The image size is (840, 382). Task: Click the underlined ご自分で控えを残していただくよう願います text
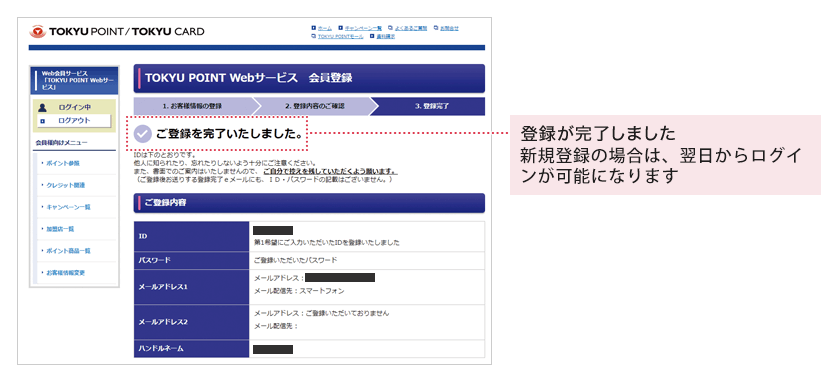click(x=330, y=171)
